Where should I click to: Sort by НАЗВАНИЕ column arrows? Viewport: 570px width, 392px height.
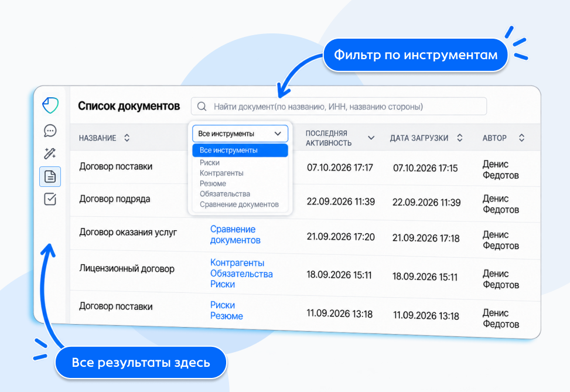127,138
